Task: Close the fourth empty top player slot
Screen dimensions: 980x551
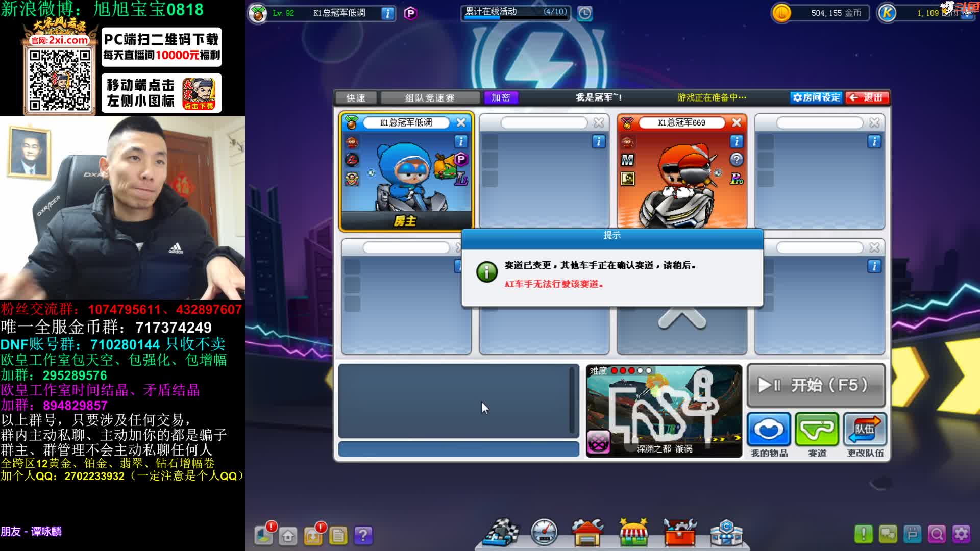Action: tap(874, 122)
